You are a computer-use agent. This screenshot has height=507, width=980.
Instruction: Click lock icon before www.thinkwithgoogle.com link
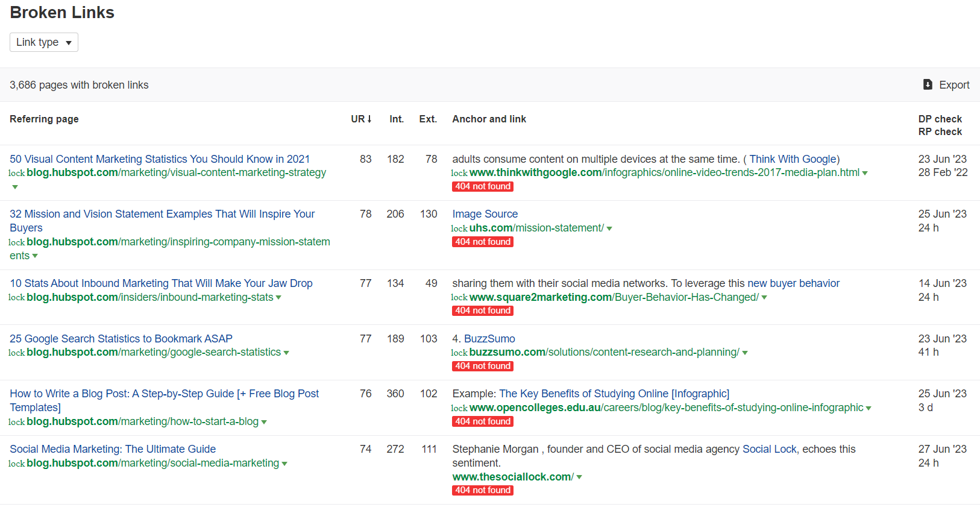tap(459, 173)
